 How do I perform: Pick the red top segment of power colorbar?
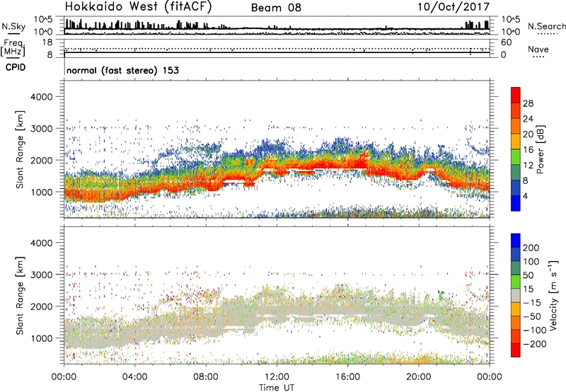[x=516, y=95]
